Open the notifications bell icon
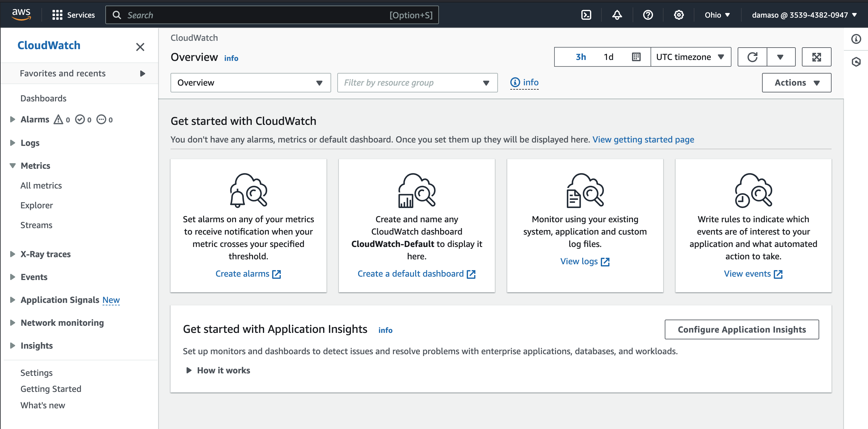 point(617,15)
